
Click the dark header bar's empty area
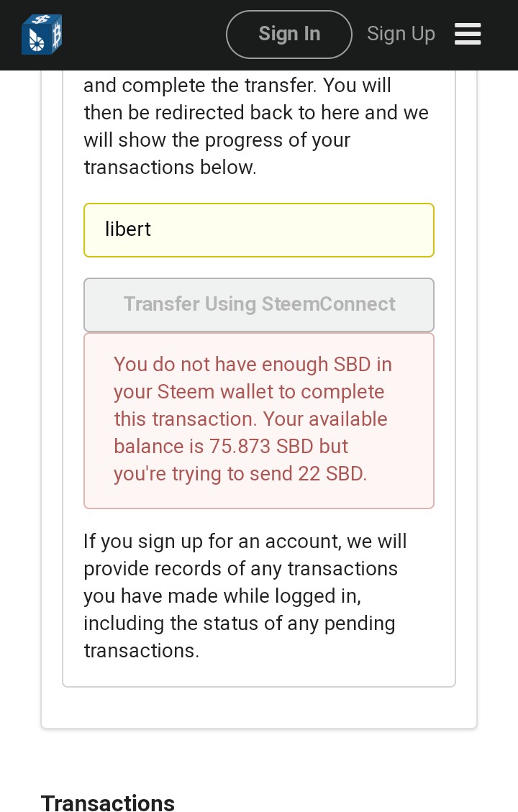pyautogui.click(x=144, y=35)
